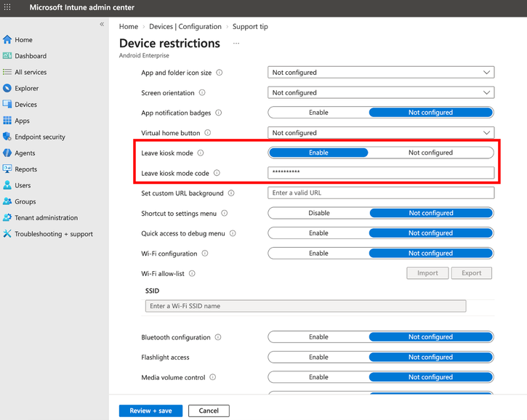
Task: Click the Tenant administration gear icon
Action: (7, 217)
